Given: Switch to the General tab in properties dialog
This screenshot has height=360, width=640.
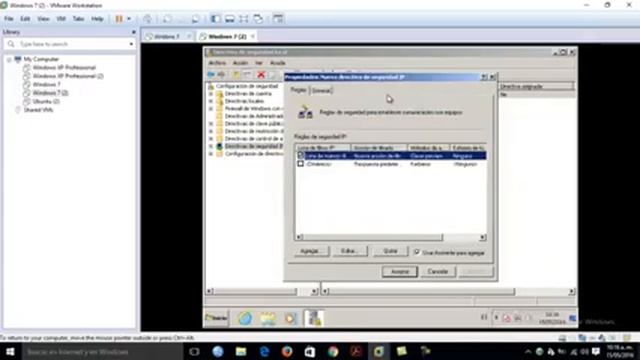Looking at the screenshot, I should click(322, 91).
